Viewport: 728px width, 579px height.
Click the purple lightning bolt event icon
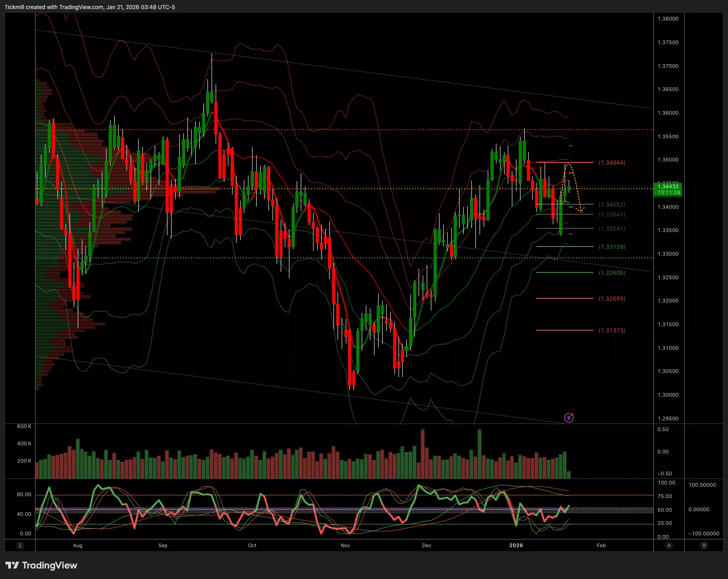[569, 418]
